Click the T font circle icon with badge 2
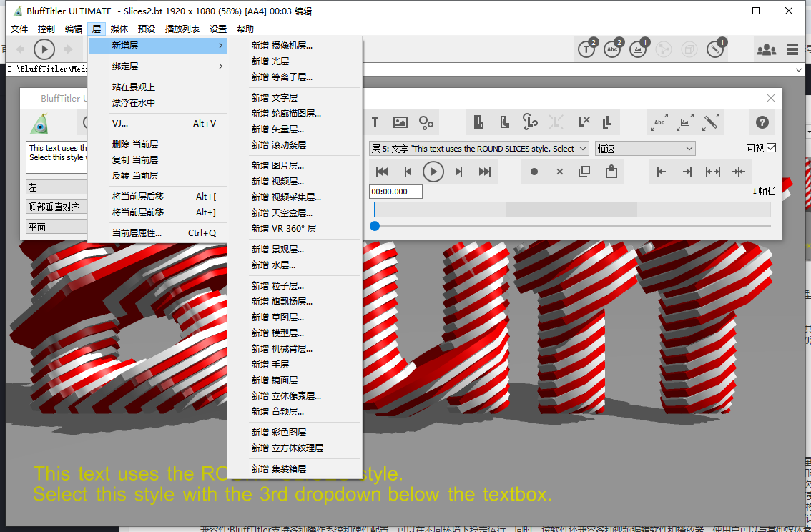The width and height of the screenshot is (811, 532). 587,49
